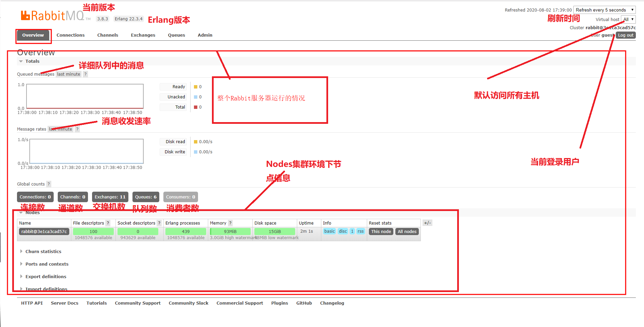The image size is (644, 327).
Task: Reset stats for All nodes
Action: (407, 231)
